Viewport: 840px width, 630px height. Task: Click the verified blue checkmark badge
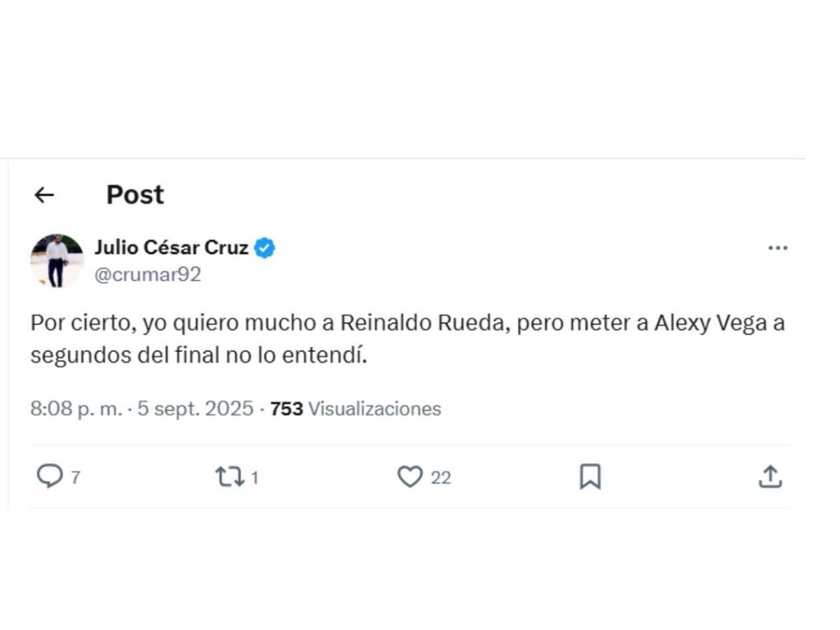[265, 247]
